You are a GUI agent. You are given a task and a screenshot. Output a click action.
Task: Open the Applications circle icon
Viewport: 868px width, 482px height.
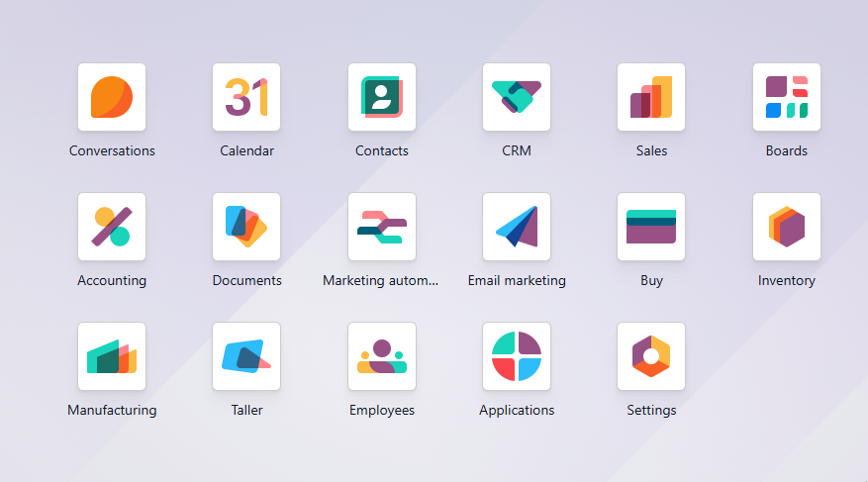pos(517,356)
